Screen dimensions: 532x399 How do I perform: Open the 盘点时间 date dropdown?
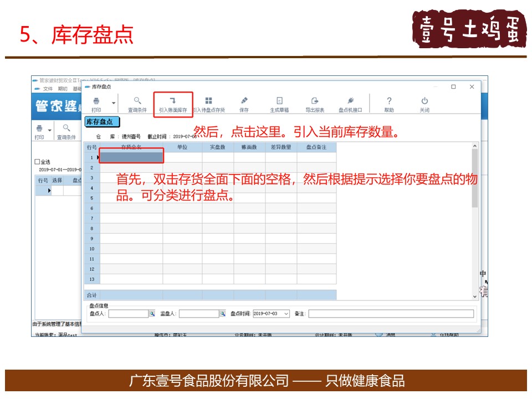286,314
